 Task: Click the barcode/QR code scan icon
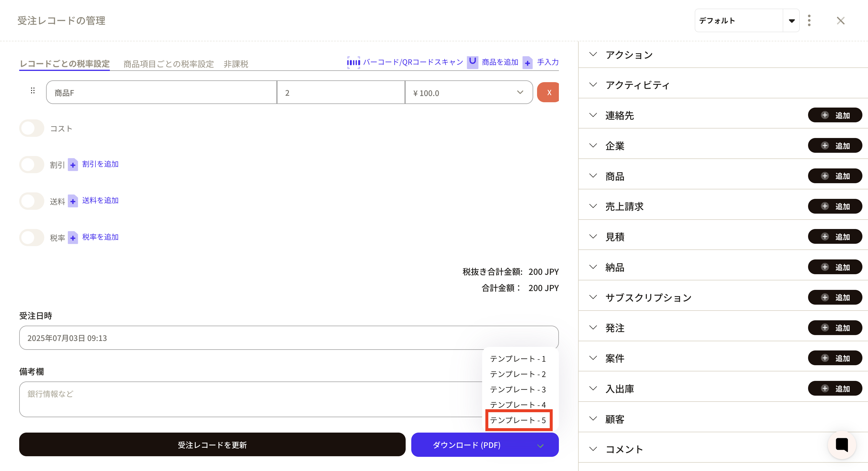pyautogui.click(x=353, y=62)
